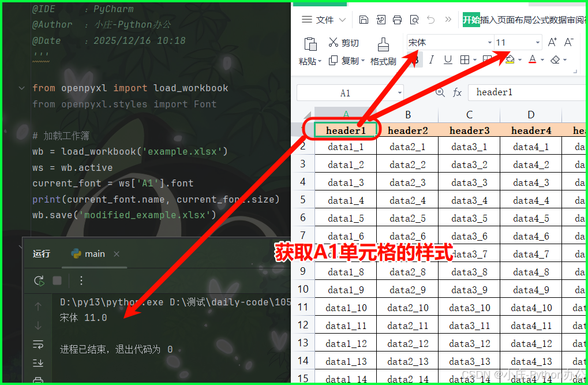Expand more quick-access tools with the » icon
588x385 pixels.
[x=448, y=19]
